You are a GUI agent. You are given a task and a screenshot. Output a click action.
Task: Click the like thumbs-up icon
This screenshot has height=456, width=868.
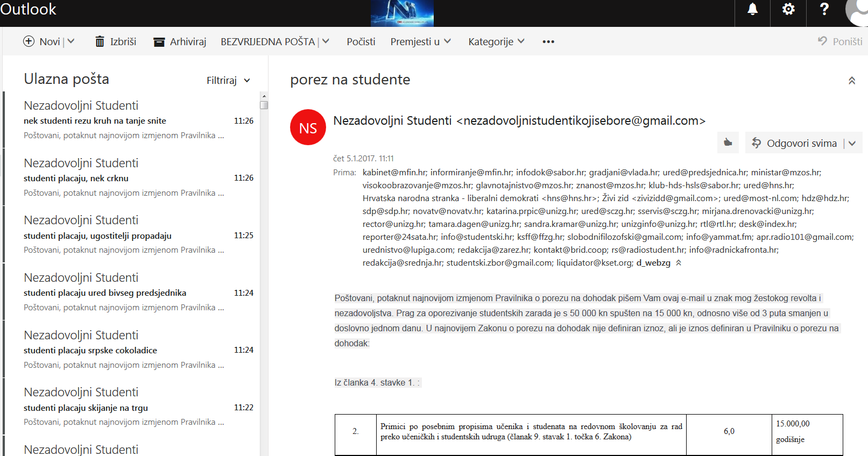pyautogui.click(x=728, y=142)
